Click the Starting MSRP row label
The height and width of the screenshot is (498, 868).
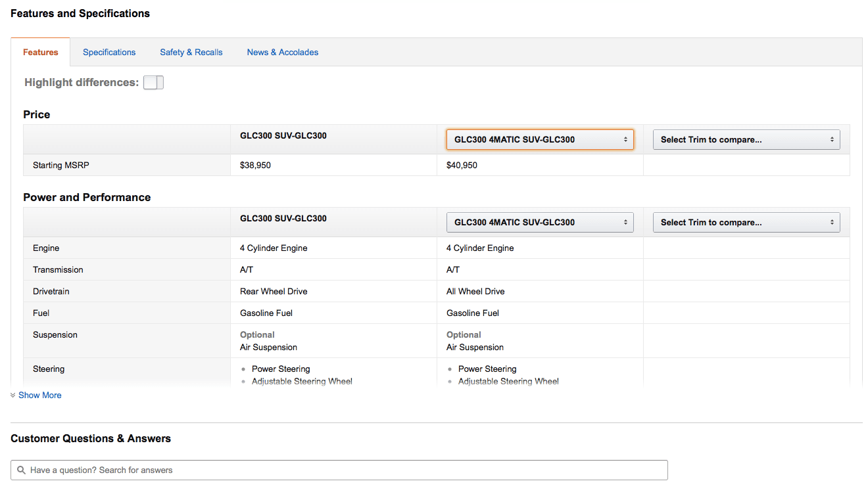(61, 166)
